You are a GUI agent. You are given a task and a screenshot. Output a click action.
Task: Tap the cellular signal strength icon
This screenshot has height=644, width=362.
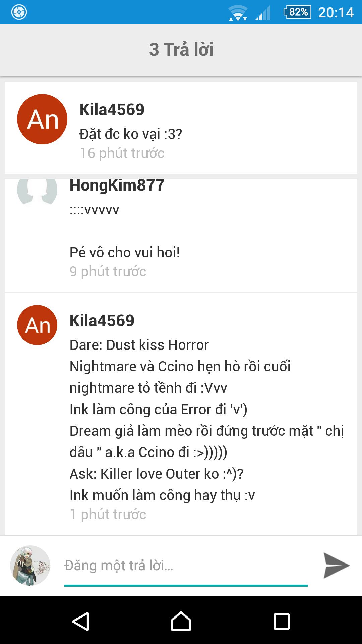(x=263, y=13)
